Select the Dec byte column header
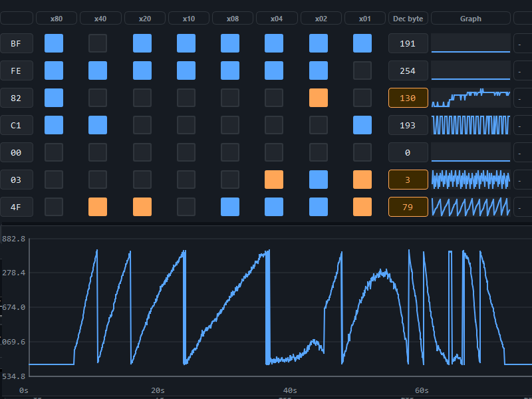 coord(408,19)
